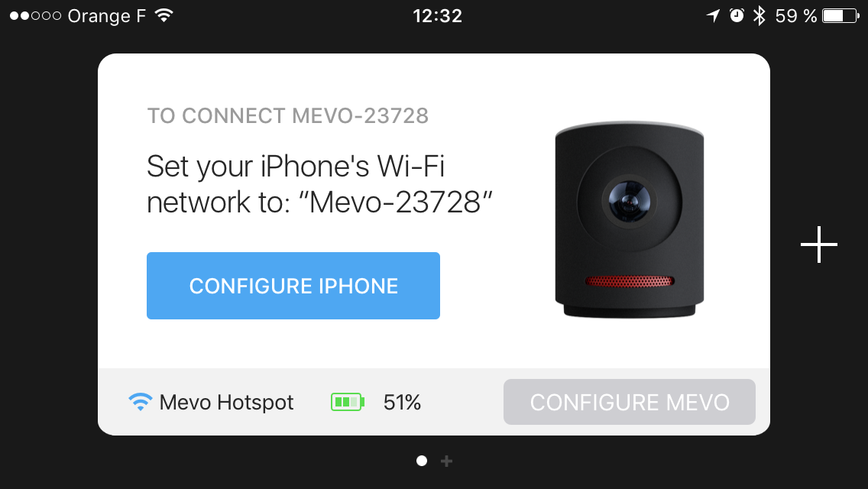Tap the 51% battery percentage text
This screenshot has height=489, width=868.
pyautogui.click(x=403, y=402)
